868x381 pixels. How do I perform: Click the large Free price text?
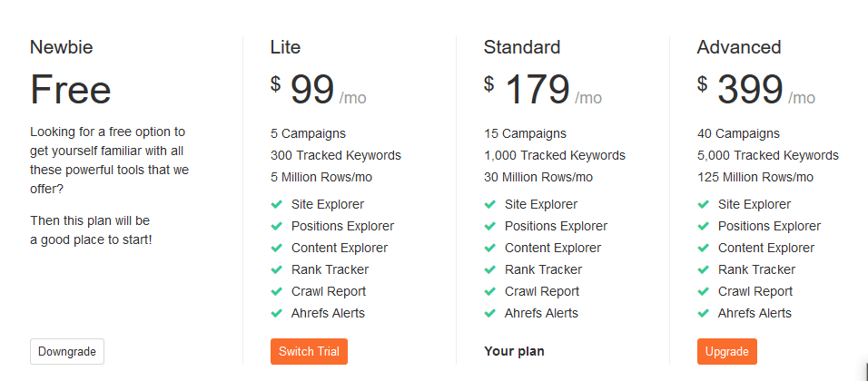70,90
